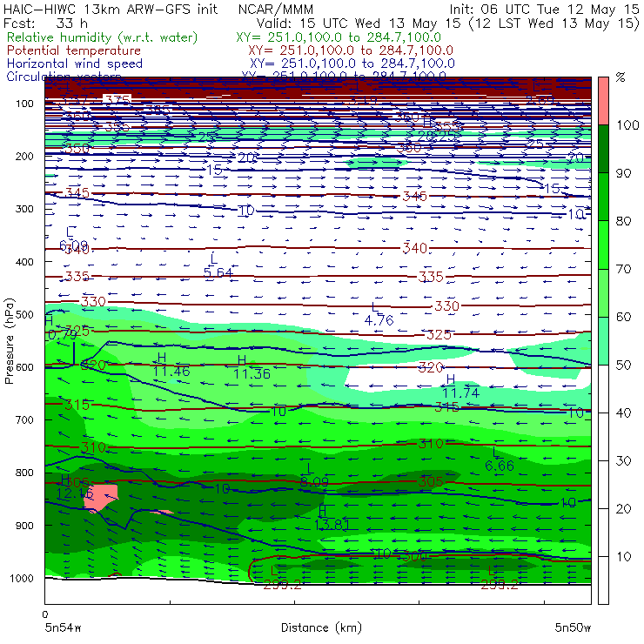Click the 50–60% mint colorbar segment

coord(603,341)
